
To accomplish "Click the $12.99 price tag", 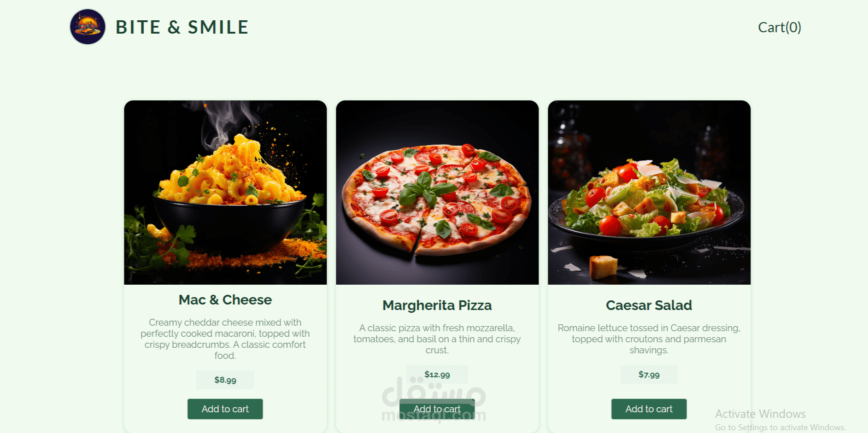I will tap(437, 374).
